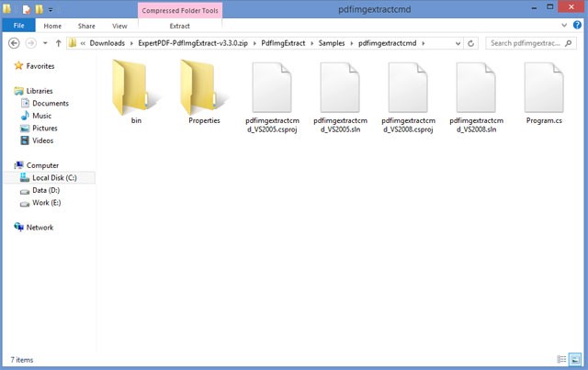Go forward with the Forward arrow
588x370 pixels.
[30, 43]
